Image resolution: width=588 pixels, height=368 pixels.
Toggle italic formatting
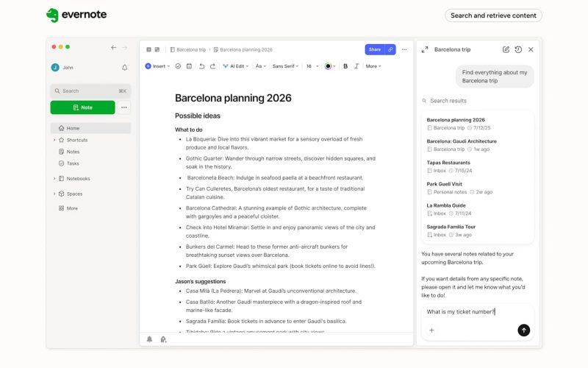tap(356, 66)
